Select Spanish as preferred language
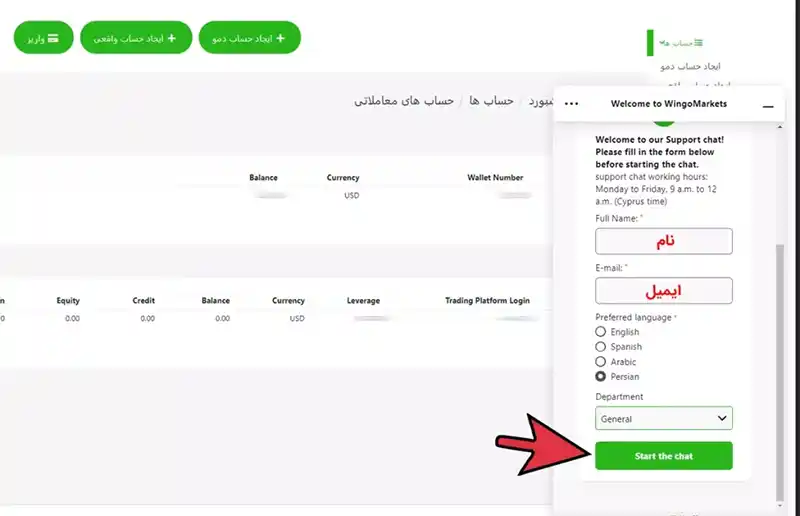 601,347
